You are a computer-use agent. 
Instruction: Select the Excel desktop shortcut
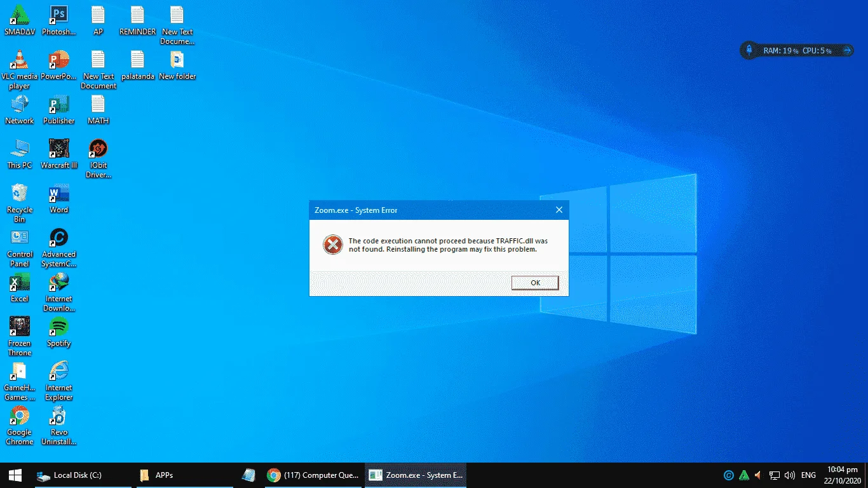coord(20,287)
